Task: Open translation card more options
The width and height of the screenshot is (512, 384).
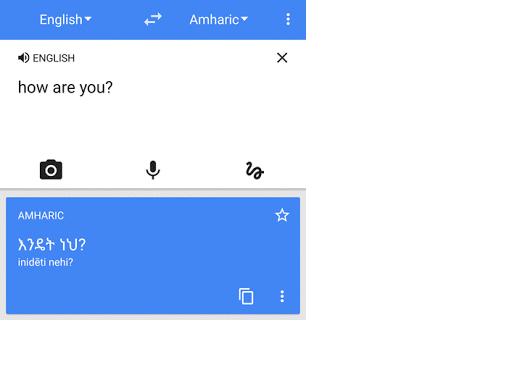Action: coord(282,296)
